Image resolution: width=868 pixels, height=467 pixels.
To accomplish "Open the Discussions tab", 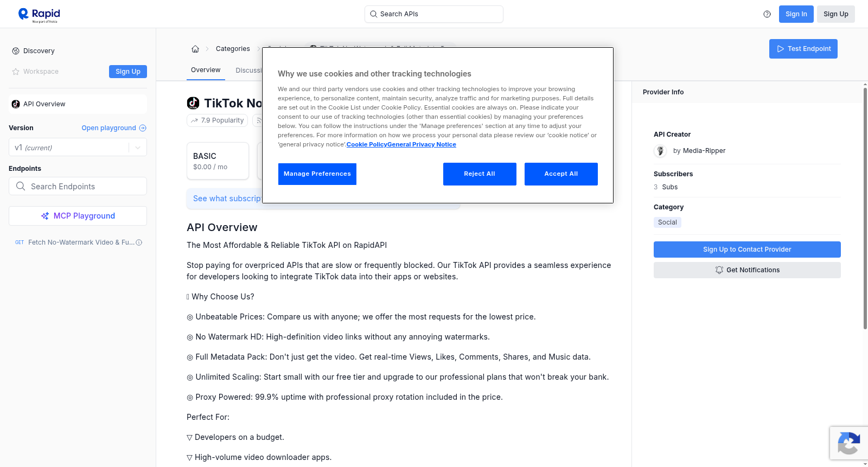I will (x=248, y=71).
